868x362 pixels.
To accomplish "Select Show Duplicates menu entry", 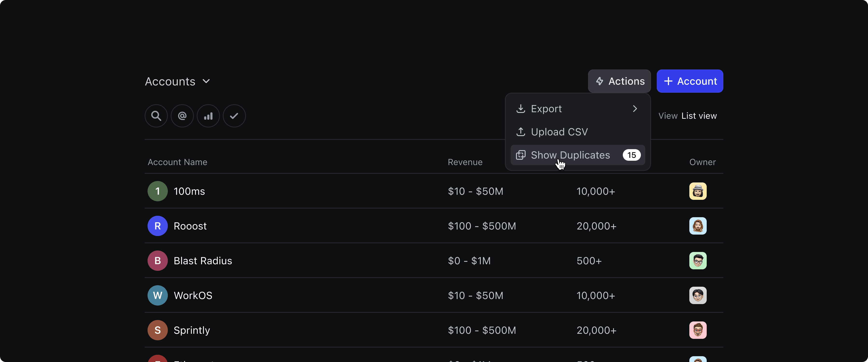I will [577, 155].
